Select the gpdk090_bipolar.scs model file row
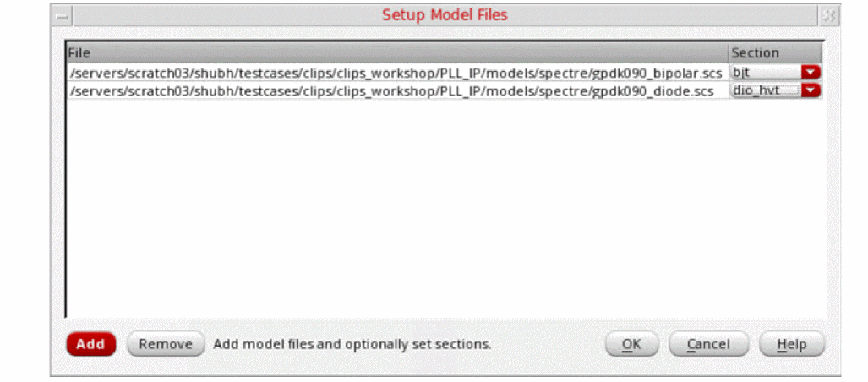The height and width of the screenshot is (382, 868). tap(397, 73)
